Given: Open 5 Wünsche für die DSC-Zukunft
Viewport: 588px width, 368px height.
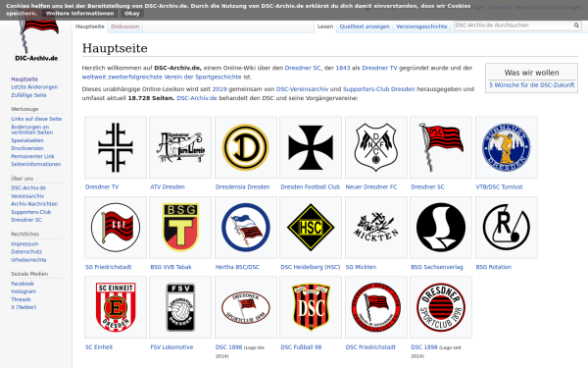Looking at the screenshot, I should point(532,84).
